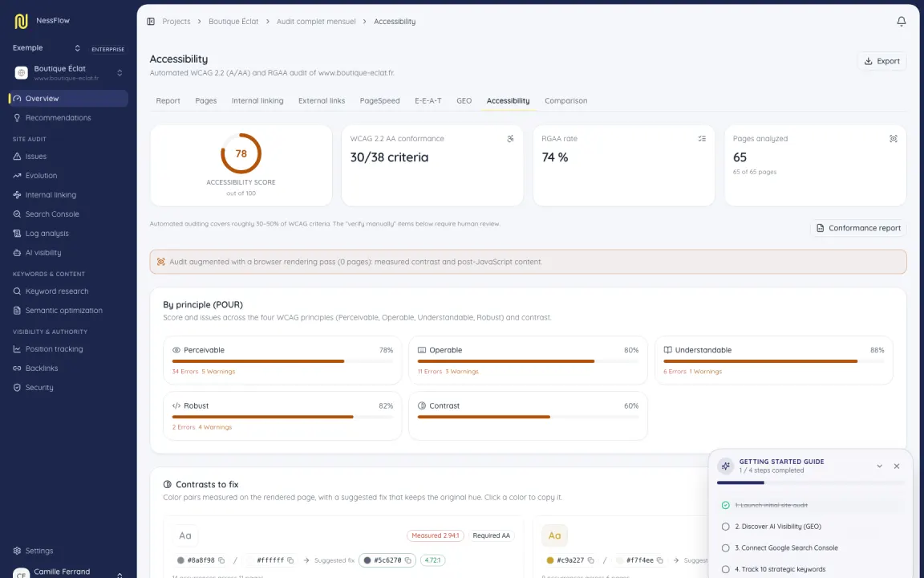Click the Search Console magnifier icon
924x578 pixels.
pyautogui.click(x=17, y=214)
